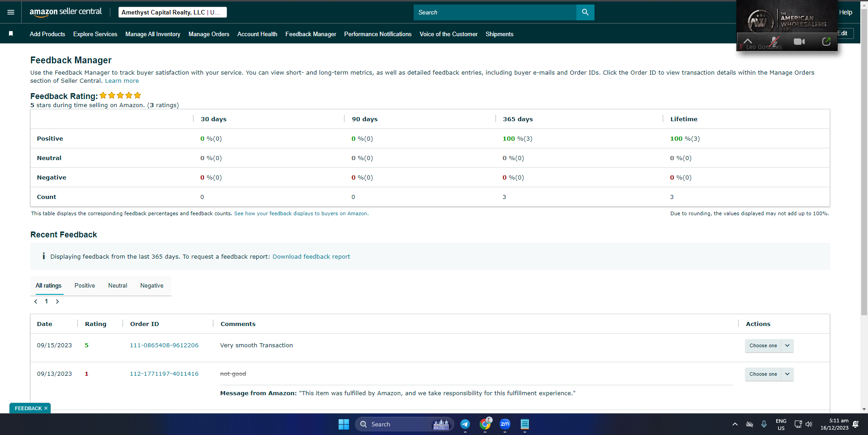The height and width of the screenshot is (435, 868).
Task: Open Choose one dropdown for 09/13/2023 feedback
Action: pyautogui.click(x=769, y=374)
